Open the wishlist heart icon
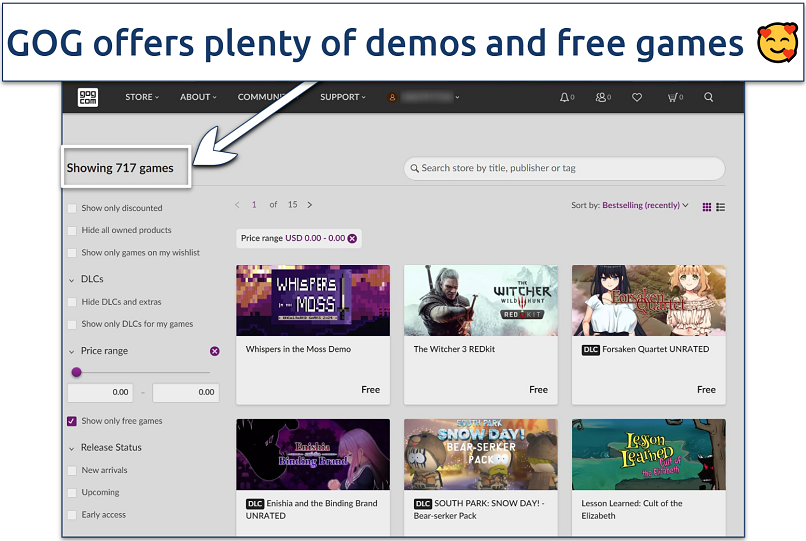This screenshot has height=541, width=806. click(x=637, y=97)
